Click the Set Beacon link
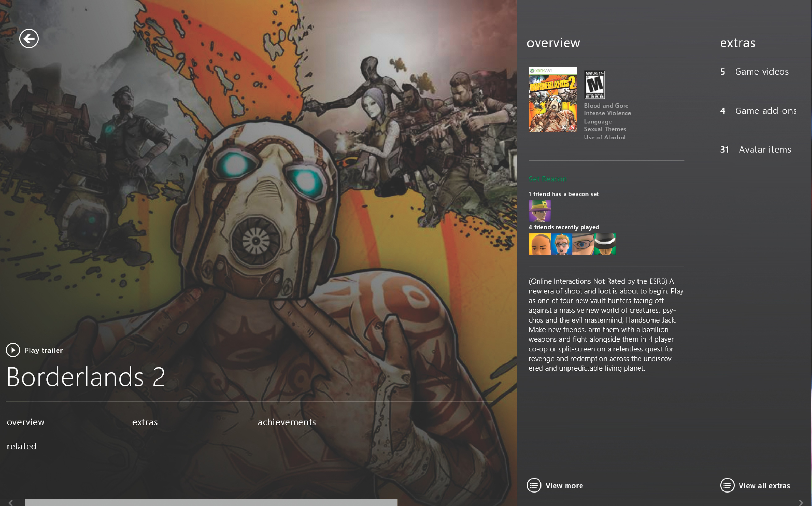Viewport: 812px width, 506px height. pos(547,179)
